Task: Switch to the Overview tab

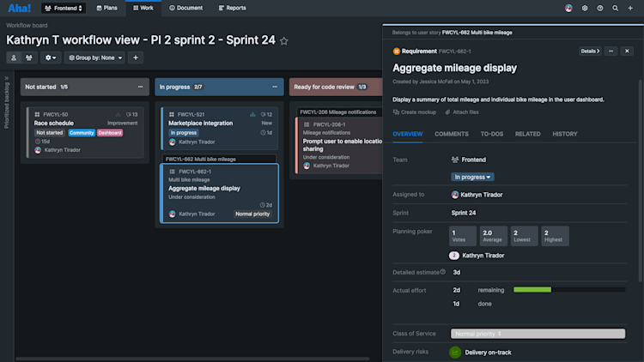Action: pyautogui.click(x=407, y=134)
